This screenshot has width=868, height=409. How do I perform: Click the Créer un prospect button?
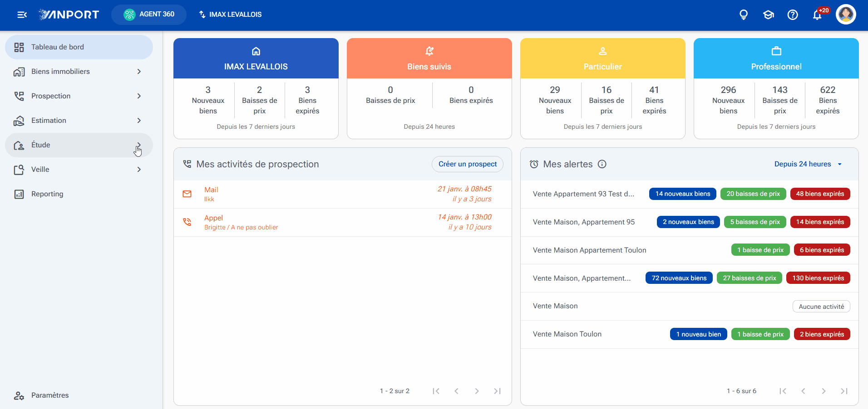[468, 164]
